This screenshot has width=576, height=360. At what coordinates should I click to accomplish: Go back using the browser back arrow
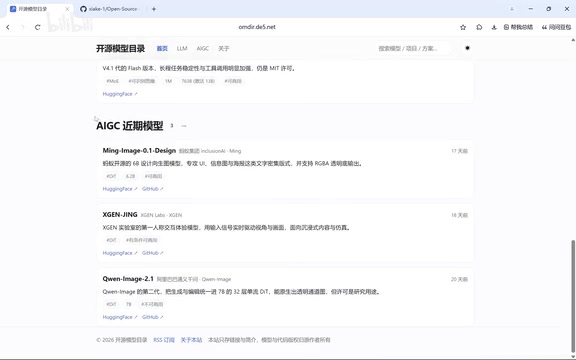(x=8, y=27)
